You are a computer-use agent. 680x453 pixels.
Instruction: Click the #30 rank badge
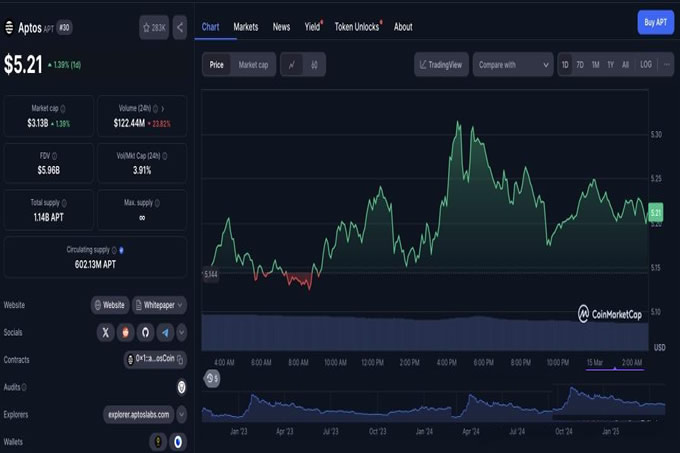tap(64, 28)
